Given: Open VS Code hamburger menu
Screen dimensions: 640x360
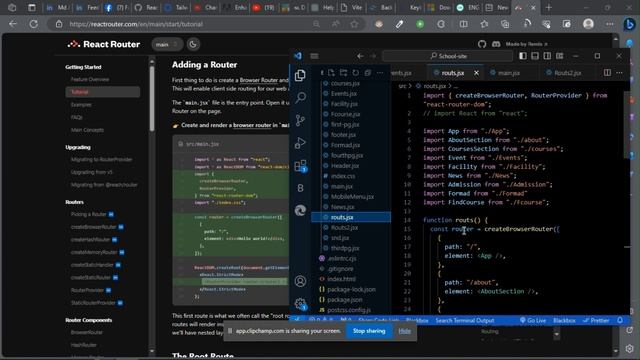Looking at the screenshot, I should [x=314, y=56].
